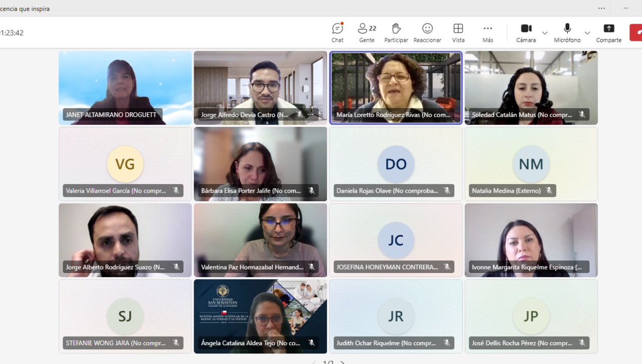Go to the next page of participants
Viewport: 642px width, 364px height.
click(x=343, y=362)
